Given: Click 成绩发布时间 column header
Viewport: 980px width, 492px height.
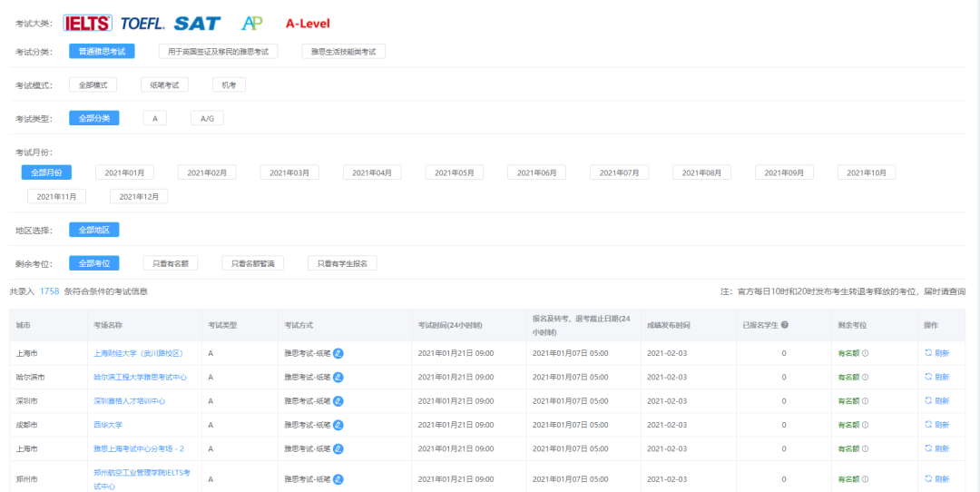Looking at the screenshot, I should point(668,325).
